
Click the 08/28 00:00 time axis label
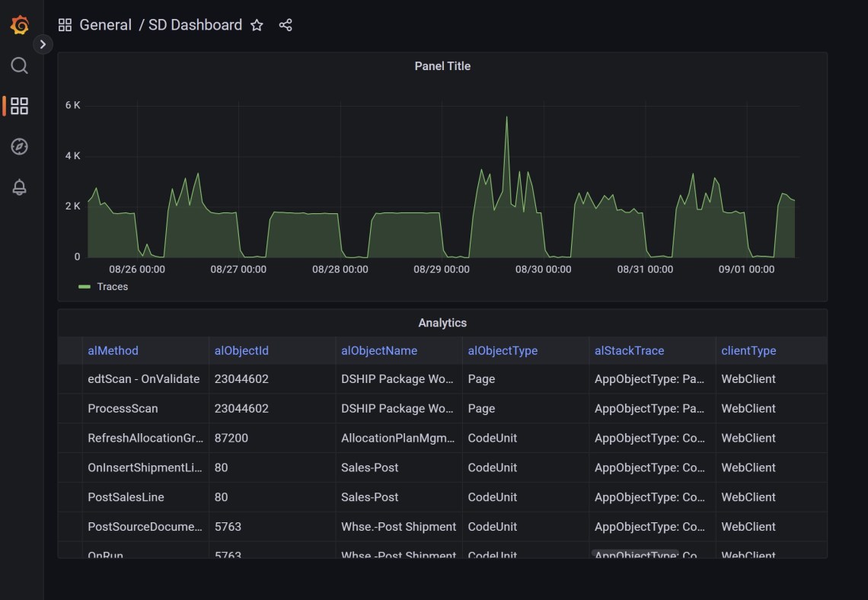(340, 270)
